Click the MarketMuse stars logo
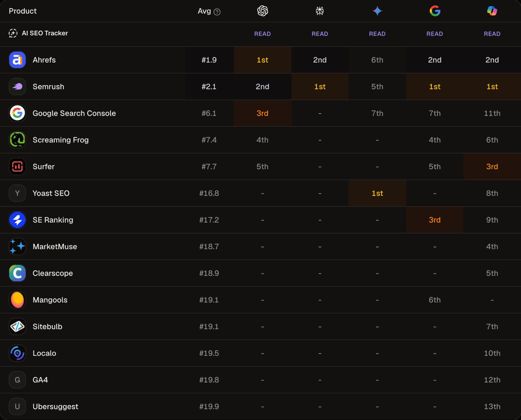The height and width of the screenshot is (420, 521). coord(17,246)
